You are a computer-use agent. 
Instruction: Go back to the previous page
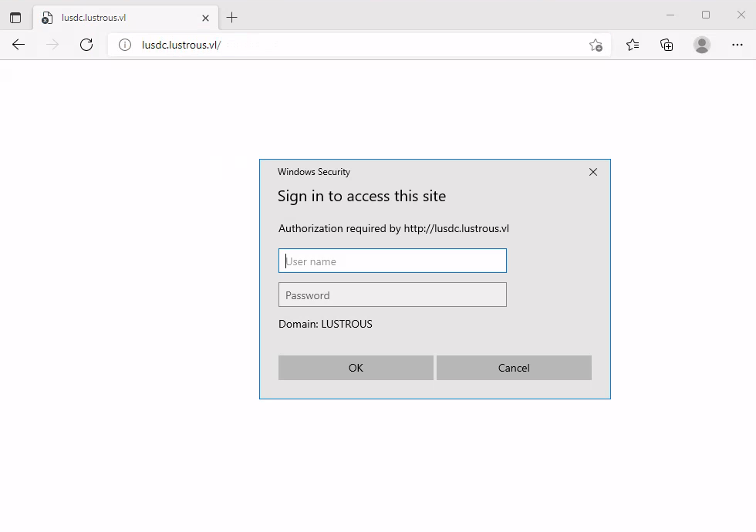[x=19, y=45]
